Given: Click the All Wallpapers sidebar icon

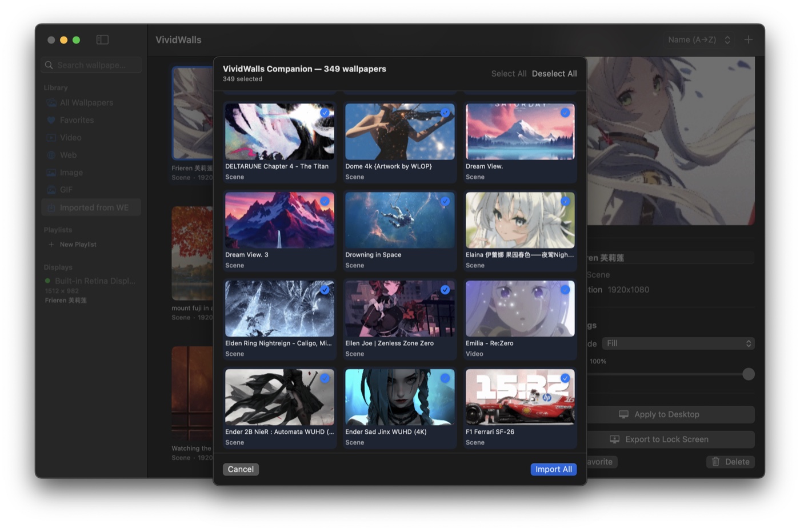Looking at the screenshot, I should tap(51, 103).
